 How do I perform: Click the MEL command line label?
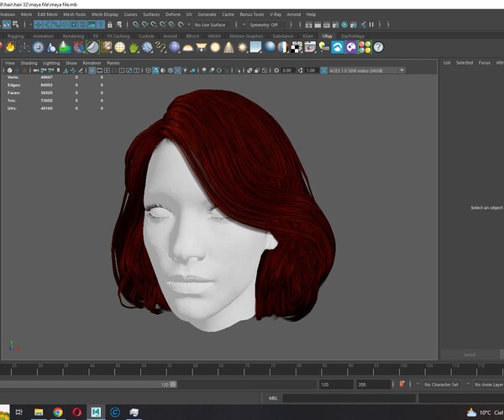273,398
